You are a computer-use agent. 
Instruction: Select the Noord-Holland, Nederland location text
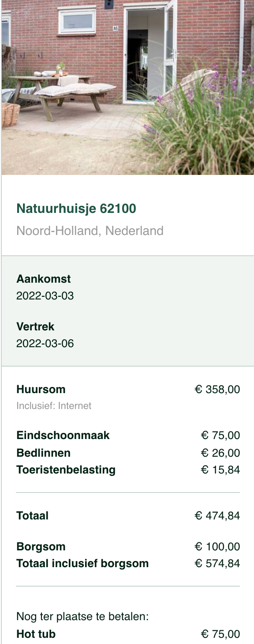[90, 231]
